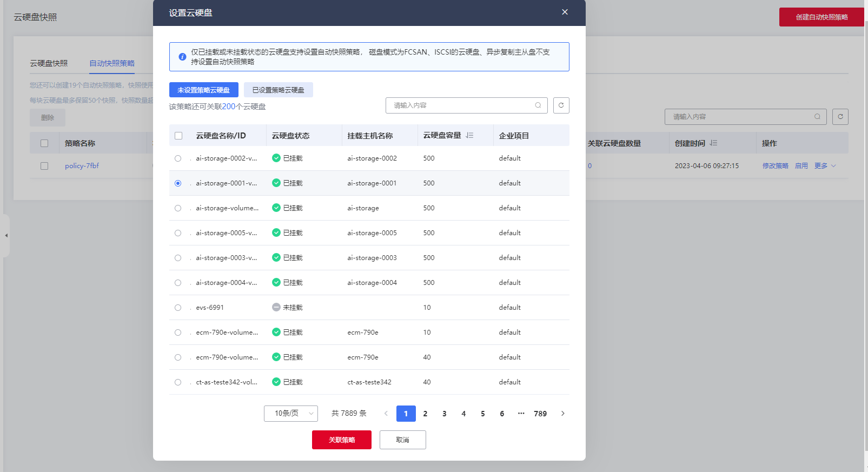868x472 pixels.
Task: Open the 云硬盘快照 tab
Action: [49, 63]
